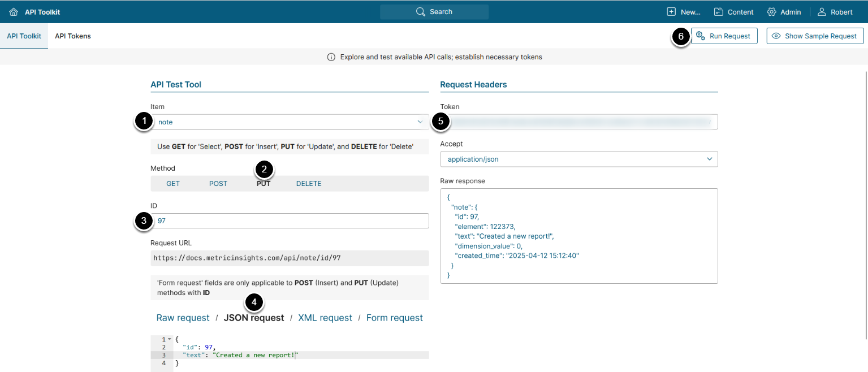Click the search magnifier icon
The image size is (868, 372).
420,12
